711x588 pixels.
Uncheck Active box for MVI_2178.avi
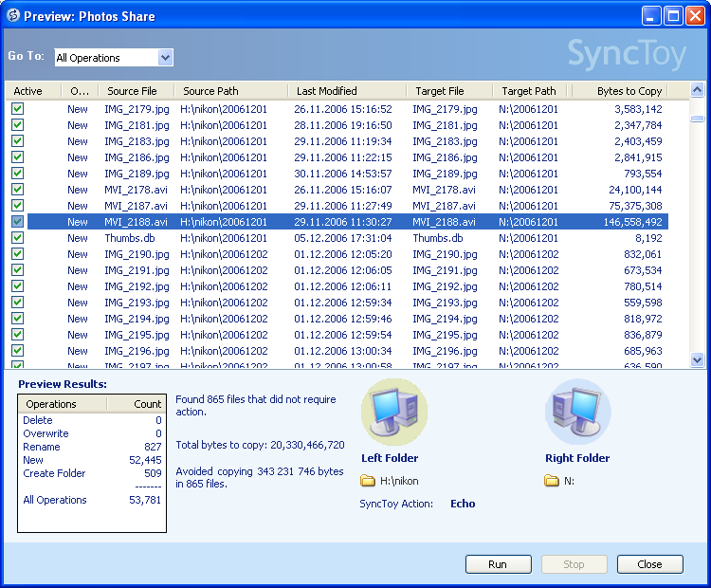[17, 190]
